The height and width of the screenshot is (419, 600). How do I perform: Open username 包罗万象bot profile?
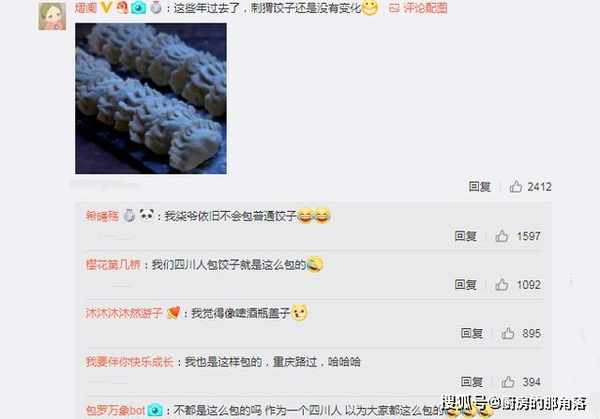pos(115,410)
